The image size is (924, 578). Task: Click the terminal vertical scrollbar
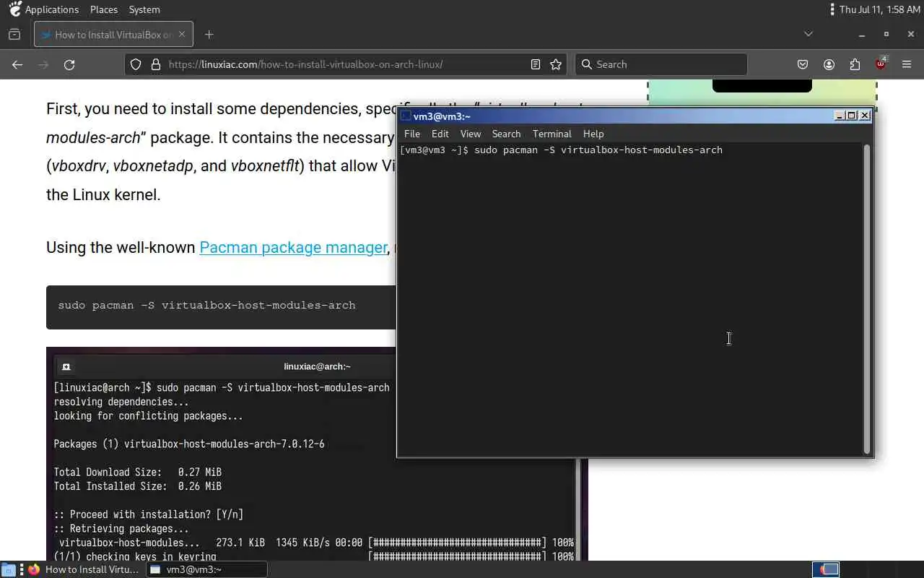point(867,298)
